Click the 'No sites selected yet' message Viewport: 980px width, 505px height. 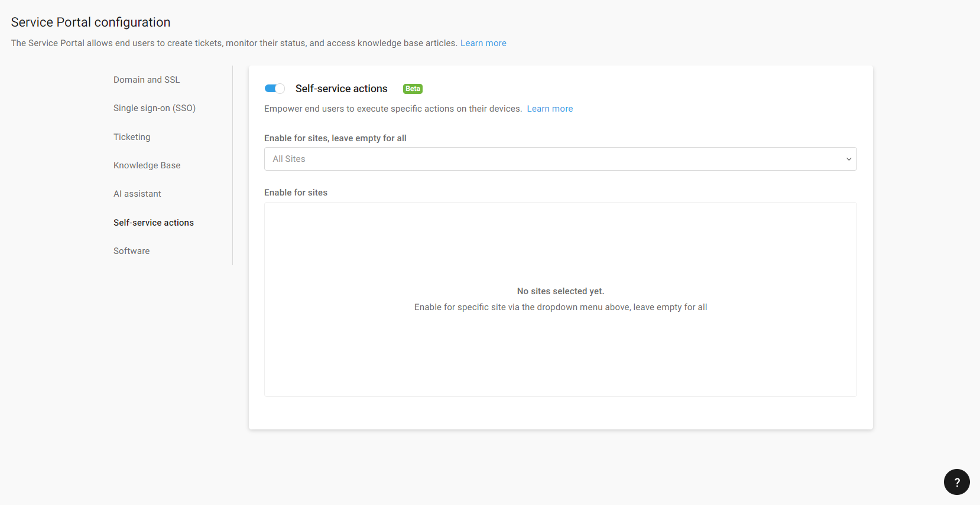(560, 291)
